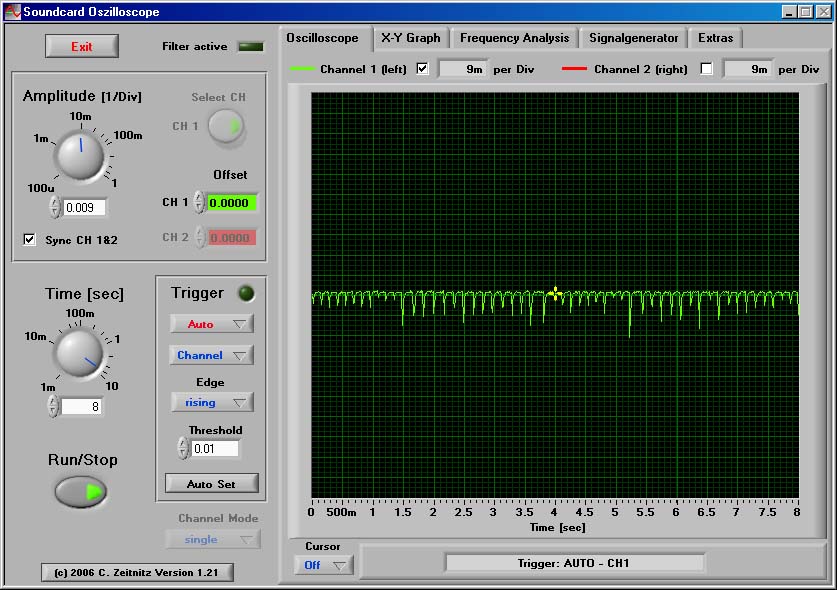Viewport: 837px width, 590px height.
Task: Uncheck the Channel 1 (left) checkbox
Action: coord(422,69)
